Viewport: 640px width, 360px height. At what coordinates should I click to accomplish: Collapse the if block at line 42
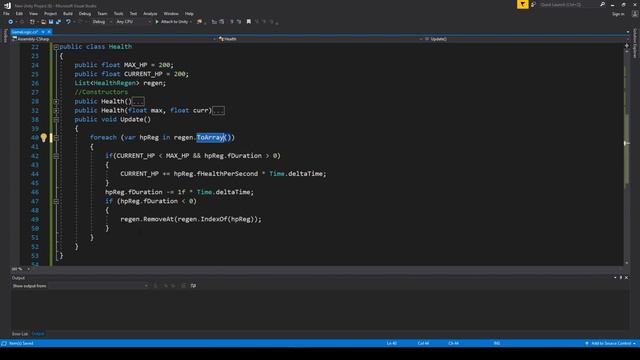point(56,156)
